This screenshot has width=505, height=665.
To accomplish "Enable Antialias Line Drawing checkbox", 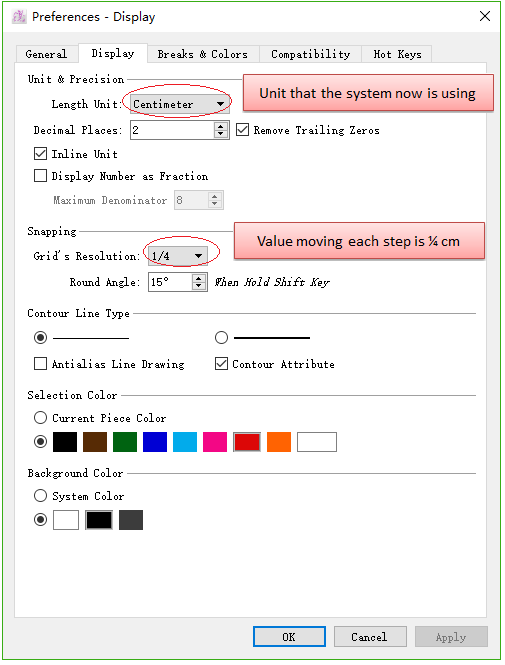I will coord(40,364).
